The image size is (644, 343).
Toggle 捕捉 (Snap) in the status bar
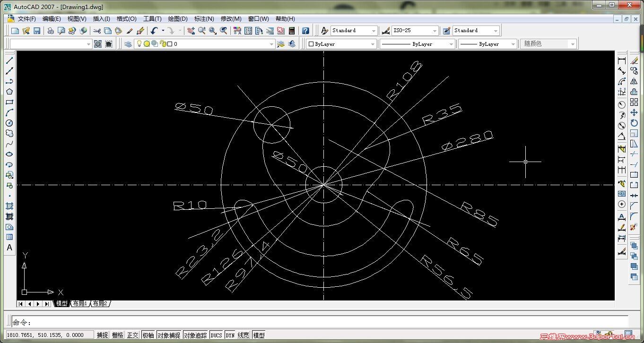point(103,335)
